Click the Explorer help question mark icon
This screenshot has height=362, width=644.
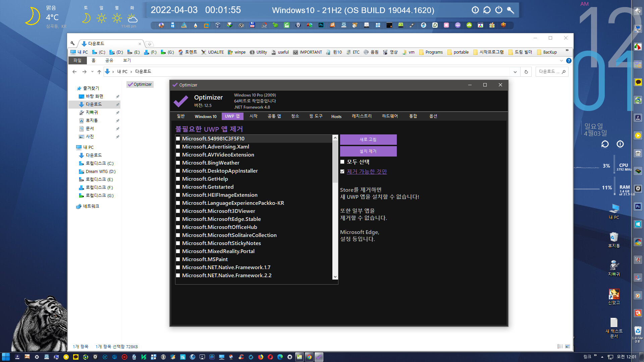pyautogui.click(x=569, y=61)
